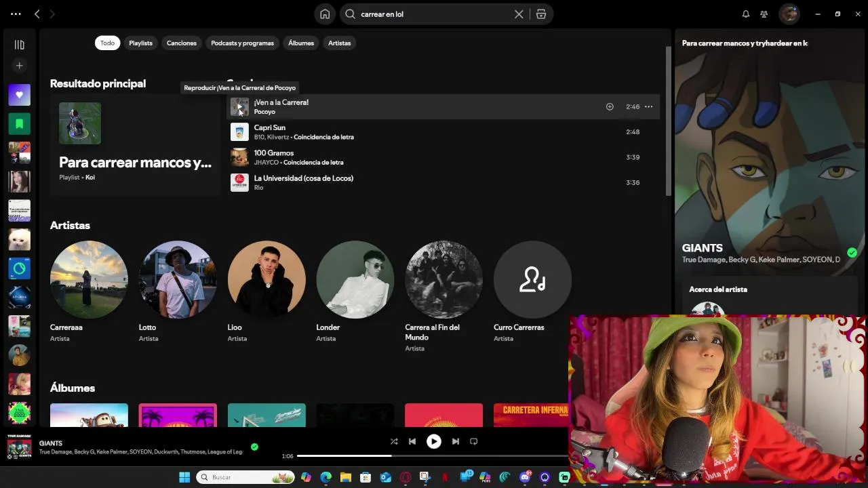Open 2022 green playlist in sidebar
This screenshot has width=868, height=488.
pyautogui.click(x=19, y=413)
